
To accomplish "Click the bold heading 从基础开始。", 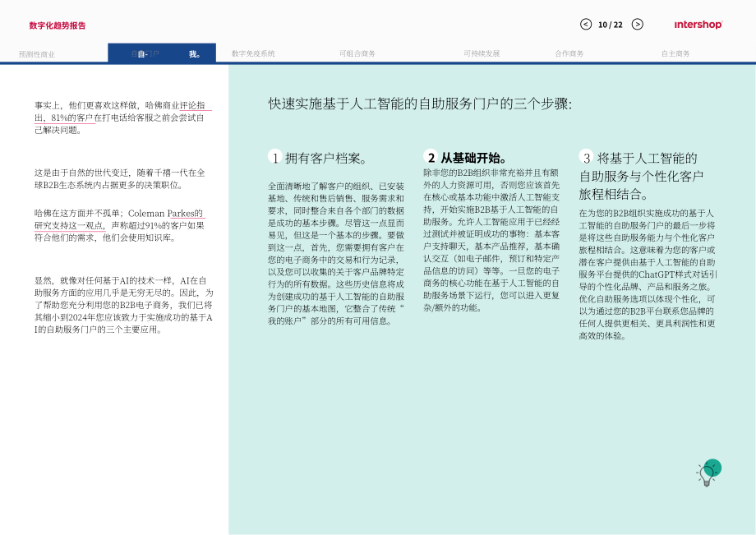I will tap(474, 158).
